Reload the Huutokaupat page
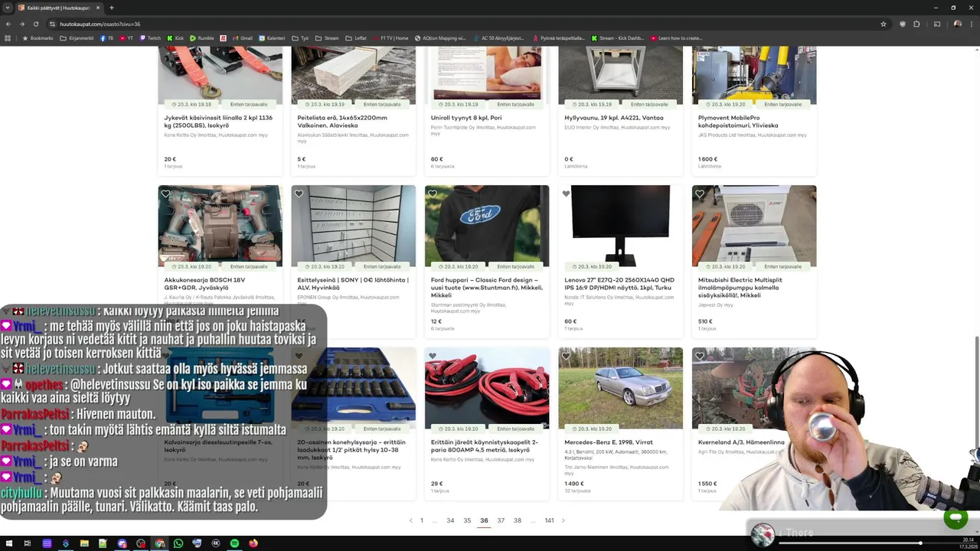 pos(36,24)
